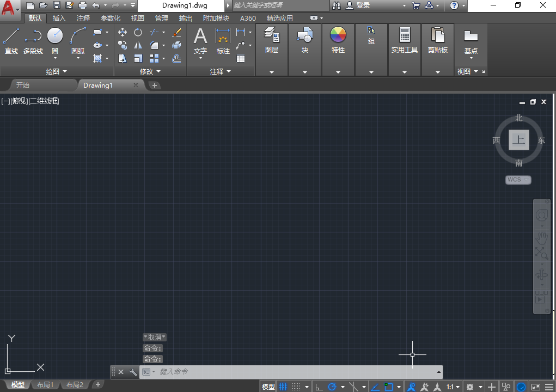The image size is (556, 392).
Task: Open the WCS dropdown near the ViewCube
Action: click(517, 180)
